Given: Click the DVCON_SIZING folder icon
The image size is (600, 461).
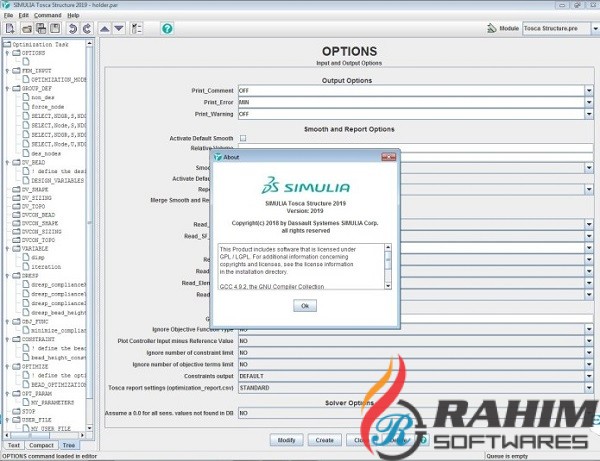Looking at the screenshot, I should [16, 231].
